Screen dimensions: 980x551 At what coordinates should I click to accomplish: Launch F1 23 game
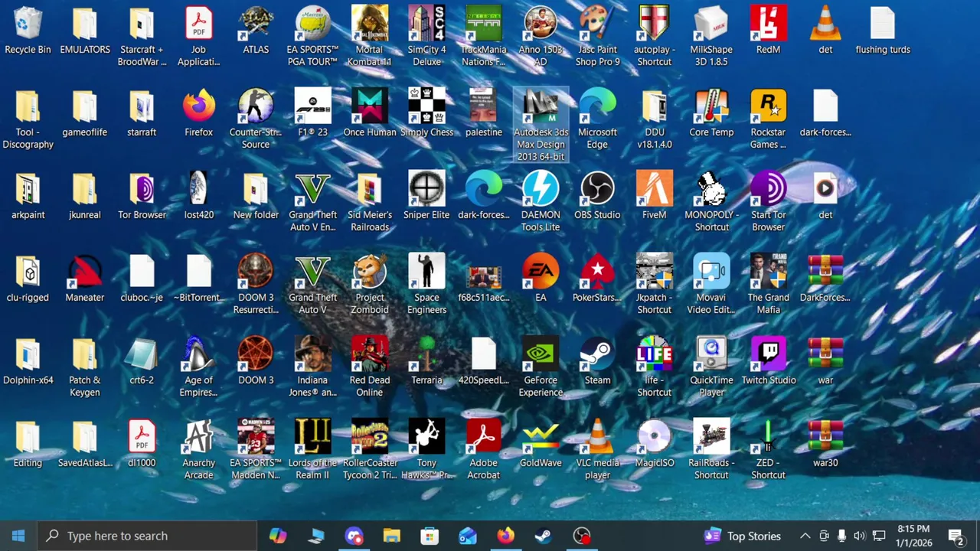click(x=312, y=113)
